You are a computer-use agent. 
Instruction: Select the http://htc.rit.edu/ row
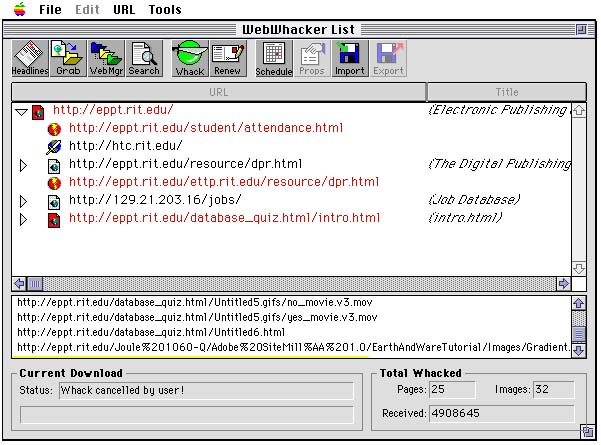(x=125, y=146)
